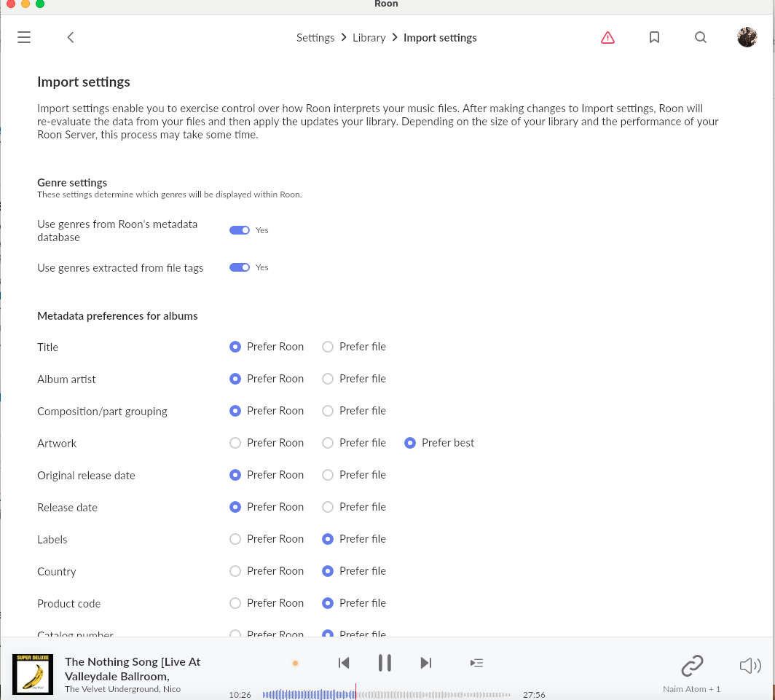This screenshot has width=775, height=700.
Task: Click the track title The Nothing Song
Action: (133, 669)
